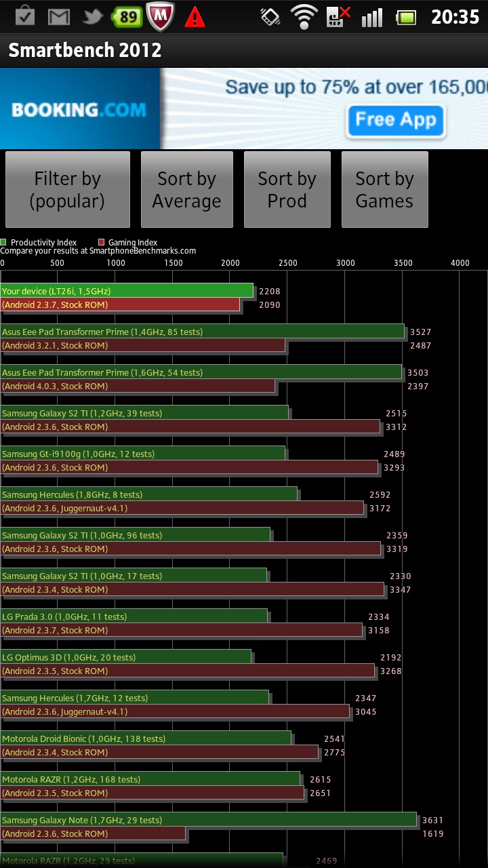Open the Gmail notification icon

(59, 16)
